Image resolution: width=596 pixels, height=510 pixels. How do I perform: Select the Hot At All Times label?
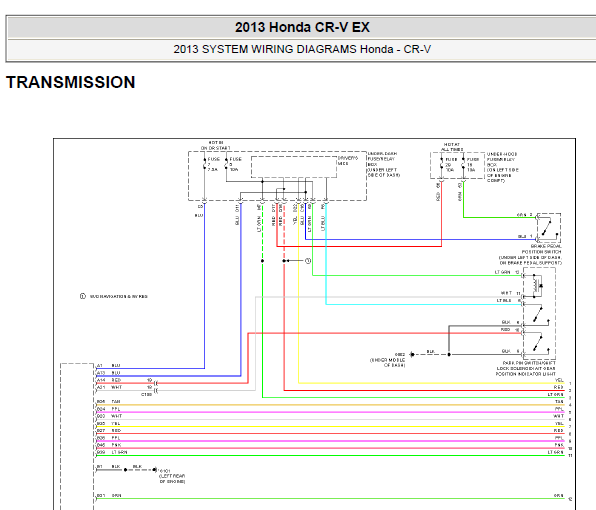pyautogui.click(x=452, y=147)
